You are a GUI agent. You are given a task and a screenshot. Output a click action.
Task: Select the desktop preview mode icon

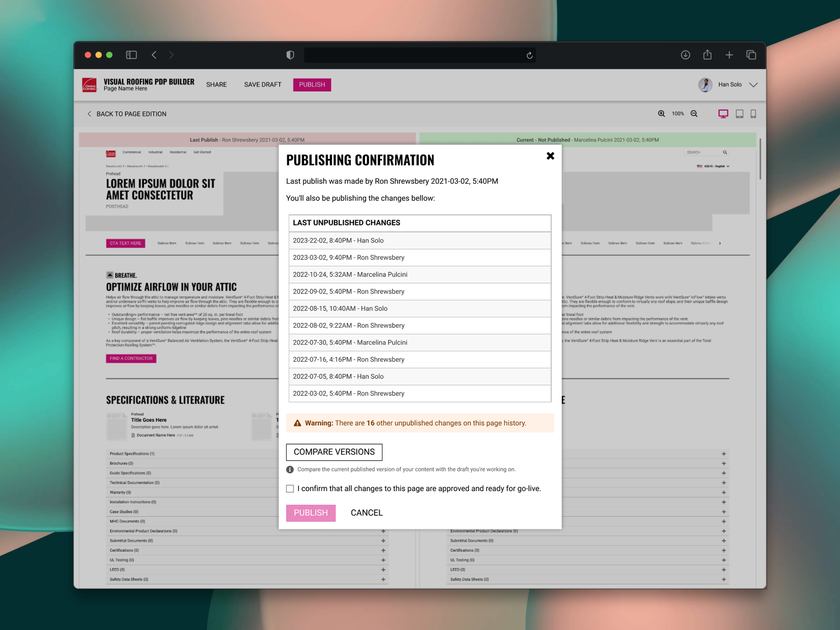[x=723, y=113]
